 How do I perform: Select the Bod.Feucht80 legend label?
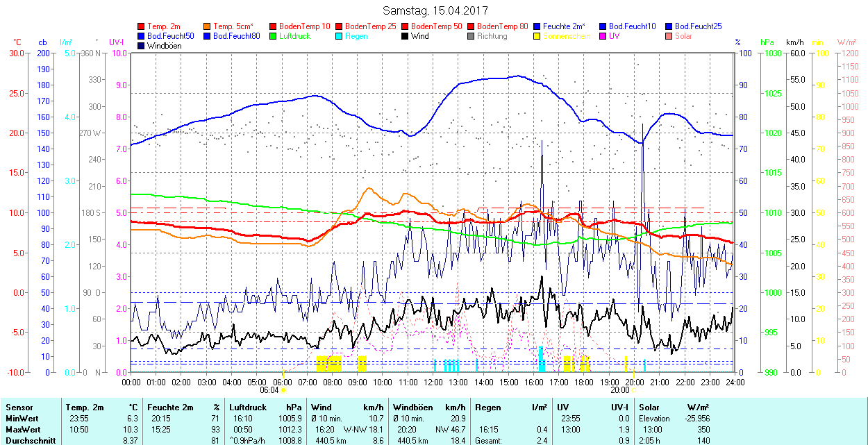tap(237, 36)
